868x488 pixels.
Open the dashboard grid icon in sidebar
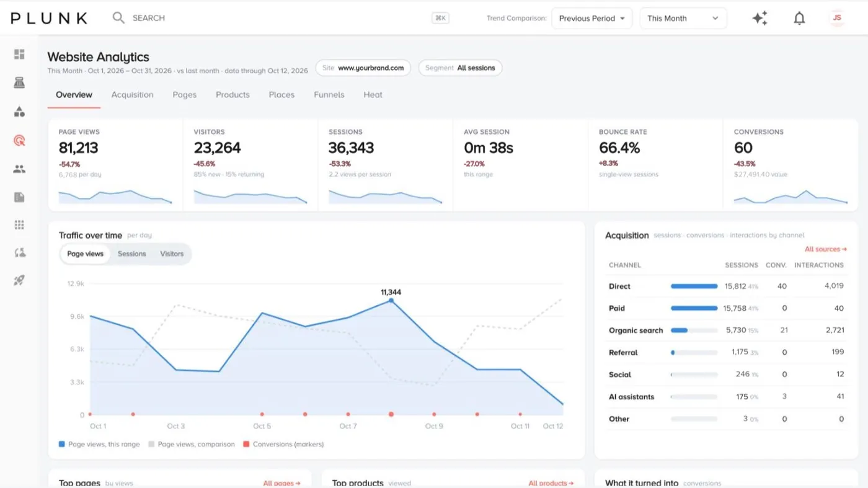point(19,55)
